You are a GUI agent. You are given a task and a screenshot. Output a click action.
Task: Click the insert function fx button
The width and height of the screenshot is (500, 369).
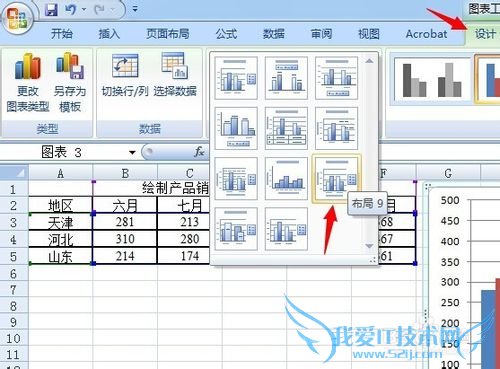tap(199, 152)
